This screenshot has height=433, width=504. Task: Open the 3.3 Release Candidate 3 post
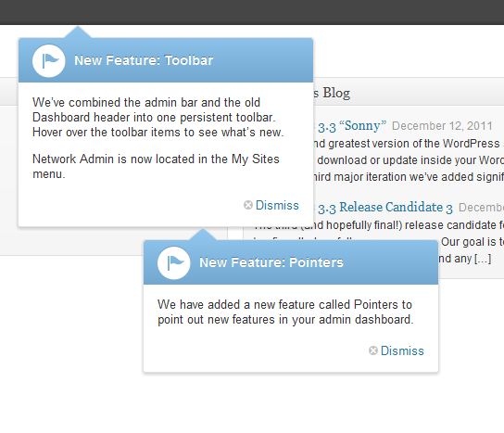[x=385, y=208]
